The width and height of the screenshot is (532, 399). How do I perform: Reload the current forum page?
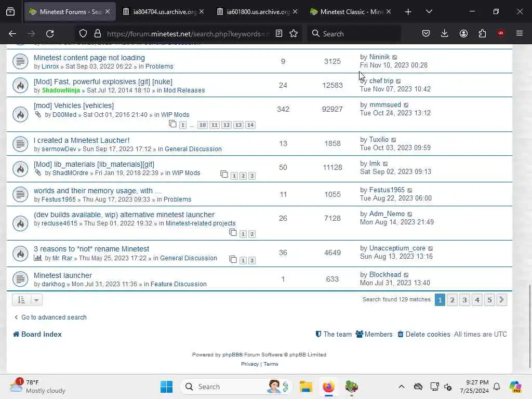[50, 34]
